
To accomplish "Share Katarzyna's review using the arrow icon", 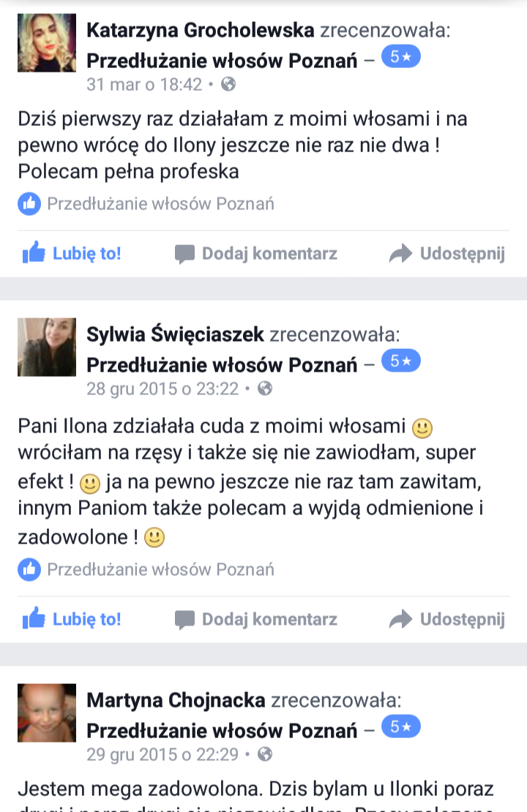I will point(446,253).
